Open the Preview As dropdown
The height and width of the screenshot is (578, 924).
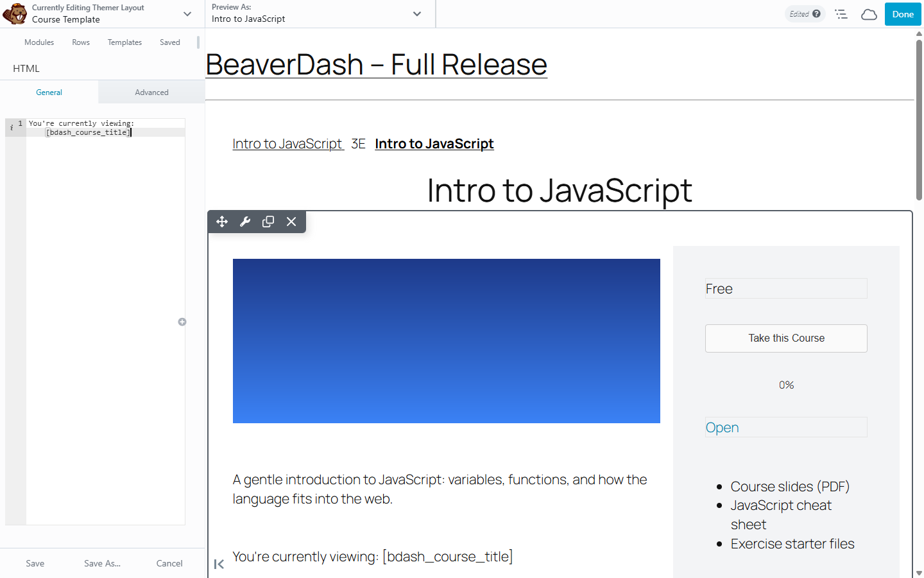point(417,14)
